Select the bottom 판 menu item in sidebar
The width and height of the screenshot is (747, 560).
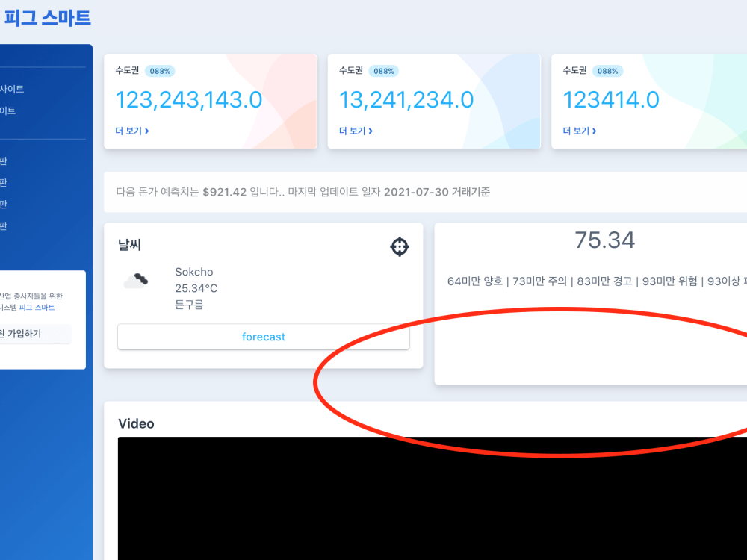click(x=4, y=225)
